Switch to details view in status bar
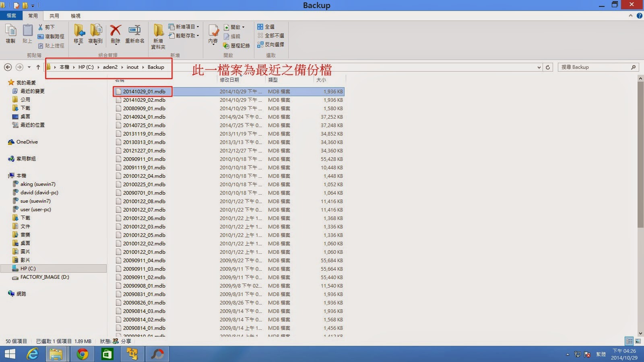Viewport: 644px width, 362px height. (x=629, y=341)
